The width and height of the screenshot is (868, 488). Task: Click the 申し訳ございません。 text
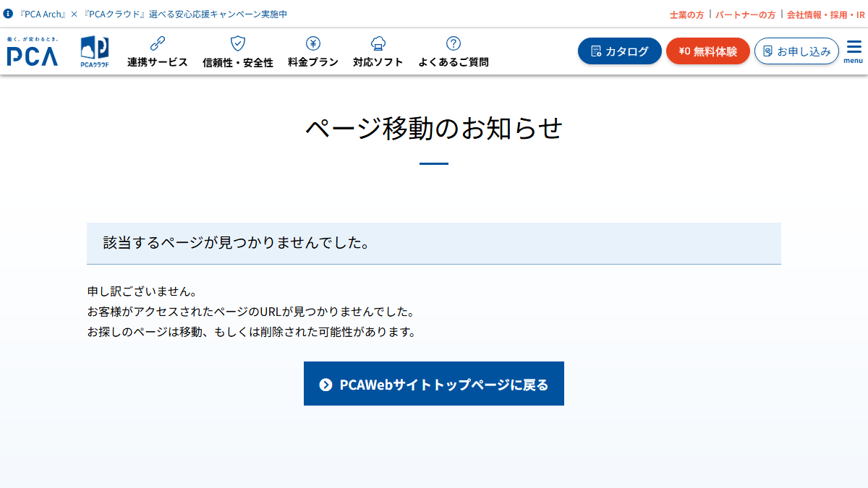click(x=142, y=292)
